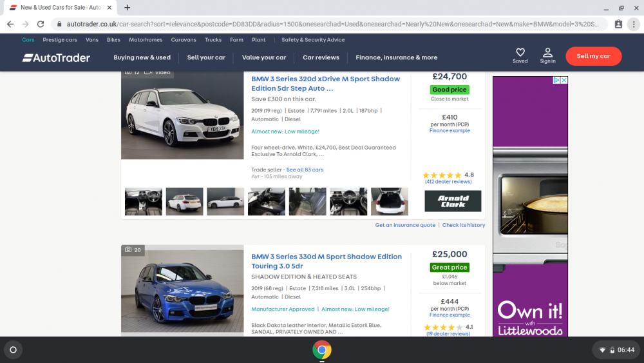Open the Littlewoods Own it advert
644x363 pixels.
(530, 206)
